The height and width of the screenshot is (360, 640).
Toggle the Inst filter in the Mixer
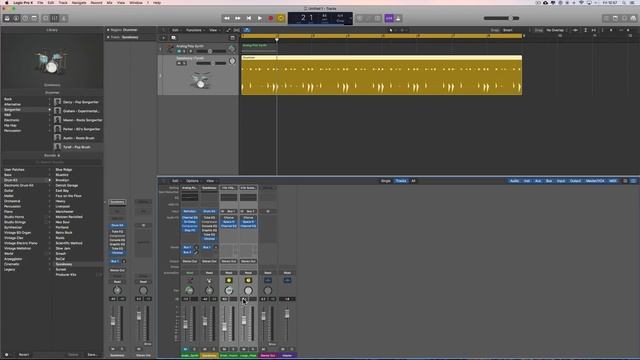click(527, 181)
